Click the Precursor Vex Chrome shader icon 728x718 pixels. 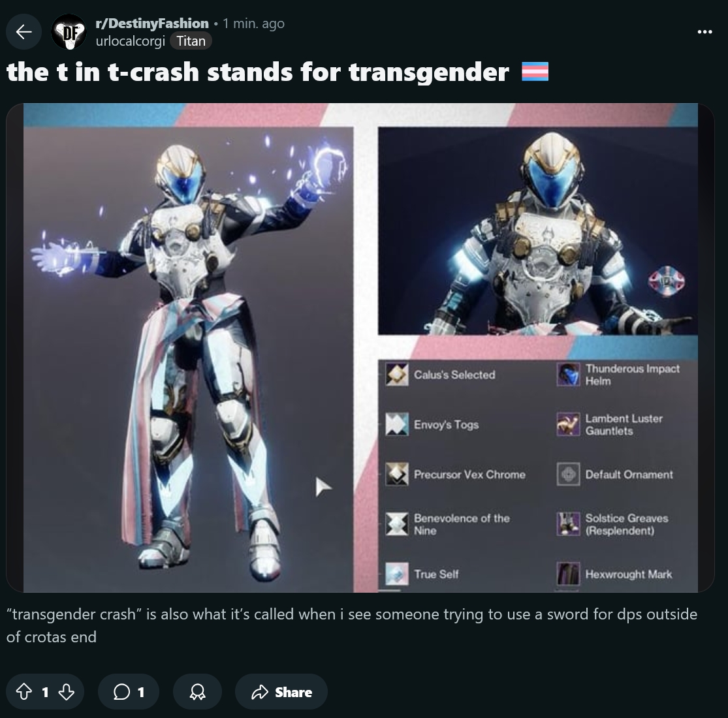[397, 474]
